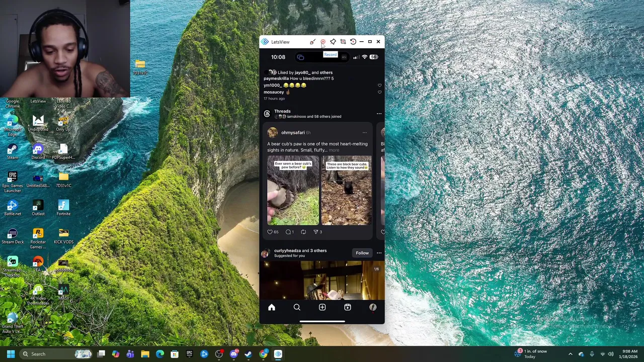Repost the ohmysafari thread
Image resolution: width=644 pixels, height=362 pixels.
click(303, 232)
